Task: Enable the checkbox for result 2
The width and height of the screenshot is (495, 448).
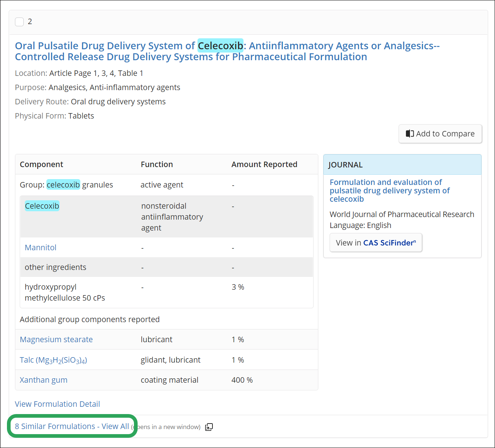Action: (19, 22)
